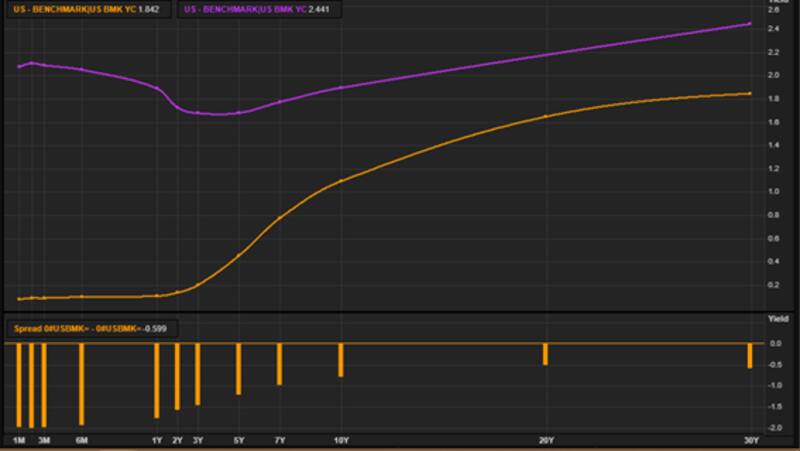Image resolution: width=800 pixels, height=451 pixels.
Task: Choose the 3Y tenor on the axis
Action: click(x=198, y=440)
